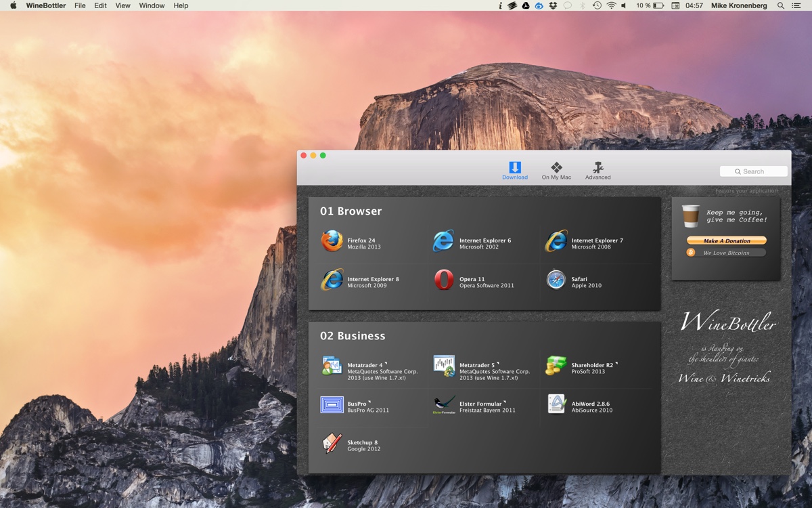812x508 pixels.
Task: Switch to the On My Mac tab
Action: (x=556, y=171)
